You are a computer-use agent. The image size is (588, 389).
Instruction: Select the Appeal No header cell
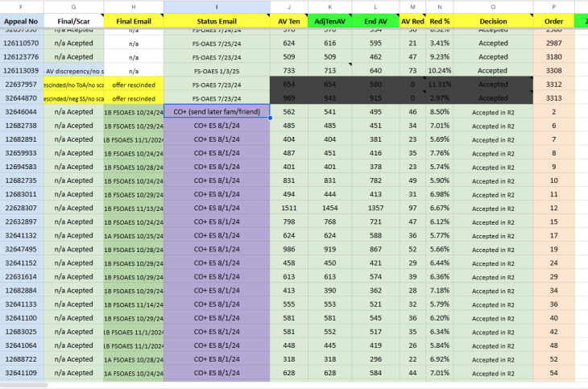pyautogui.click(x=21, y=19)
